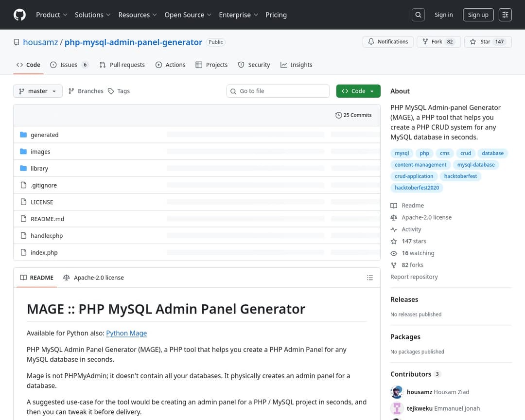Screen dimensions: 525x420
Task: Select the Apache-2.0 license tab
Action: coord(93,278)
